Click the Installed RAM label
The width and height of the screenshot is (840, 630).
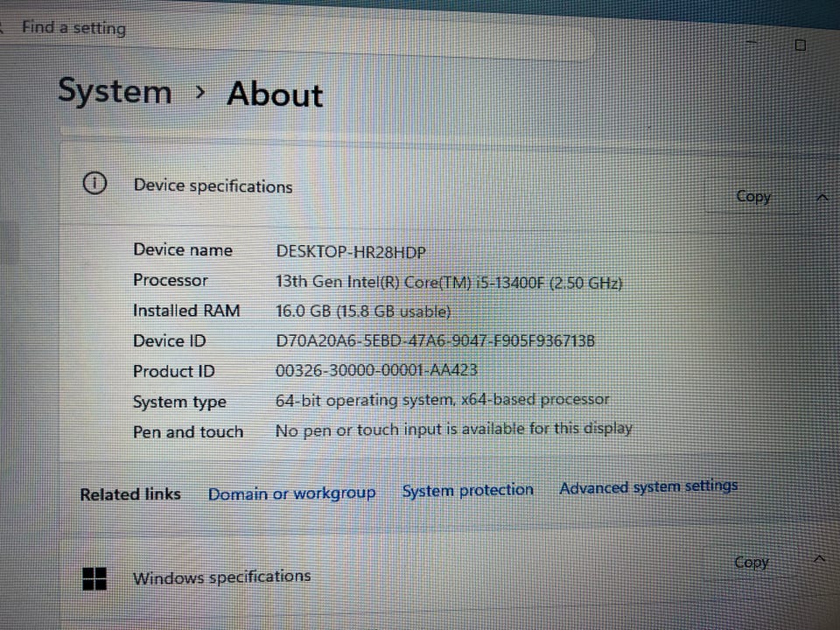tap(186, 311)
